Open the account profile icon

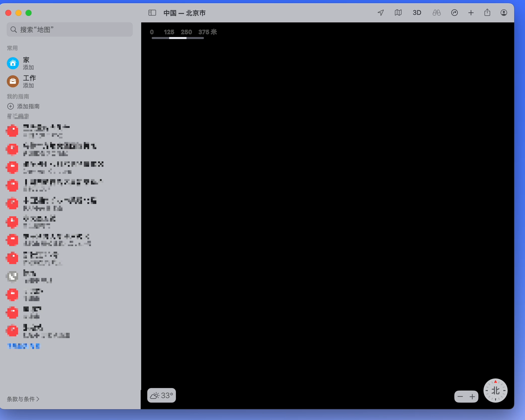(504, 13)
